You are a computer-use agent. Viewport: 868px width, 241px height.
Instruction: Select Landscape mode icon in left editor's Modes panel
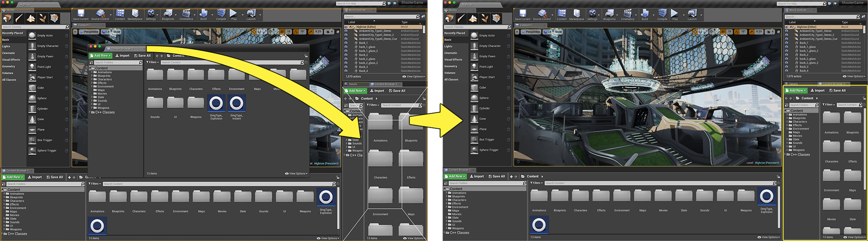[x=31, y=18]
